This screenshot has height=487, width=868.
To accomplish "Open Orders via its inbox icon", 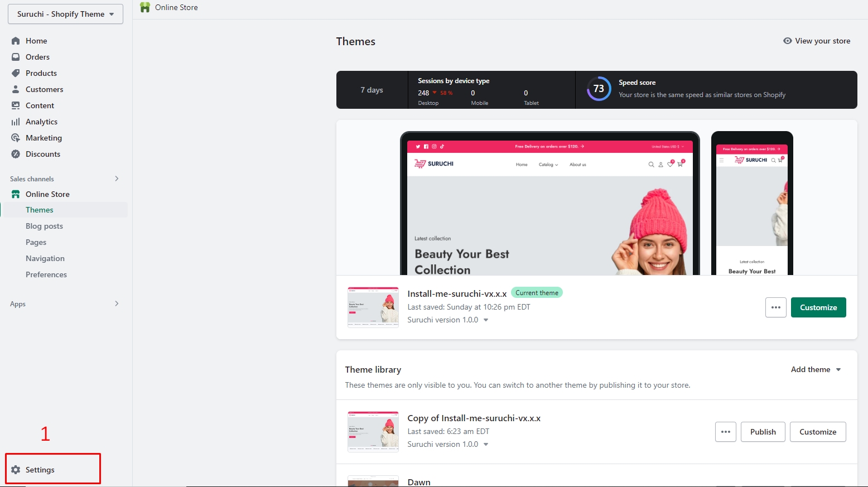I will pos(16,57).
